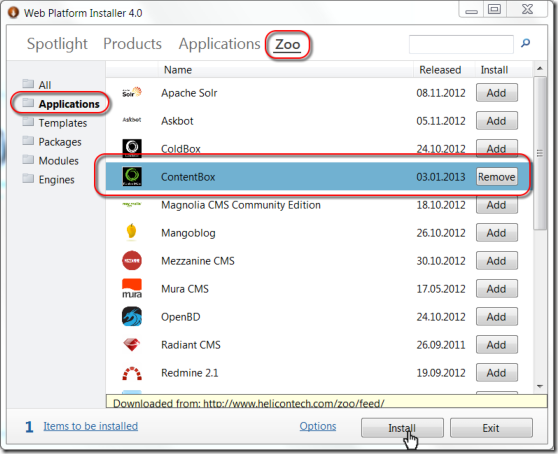Add ColdBox
The width and height of the screenshot is (558, 454).
[x=496, y=148]
